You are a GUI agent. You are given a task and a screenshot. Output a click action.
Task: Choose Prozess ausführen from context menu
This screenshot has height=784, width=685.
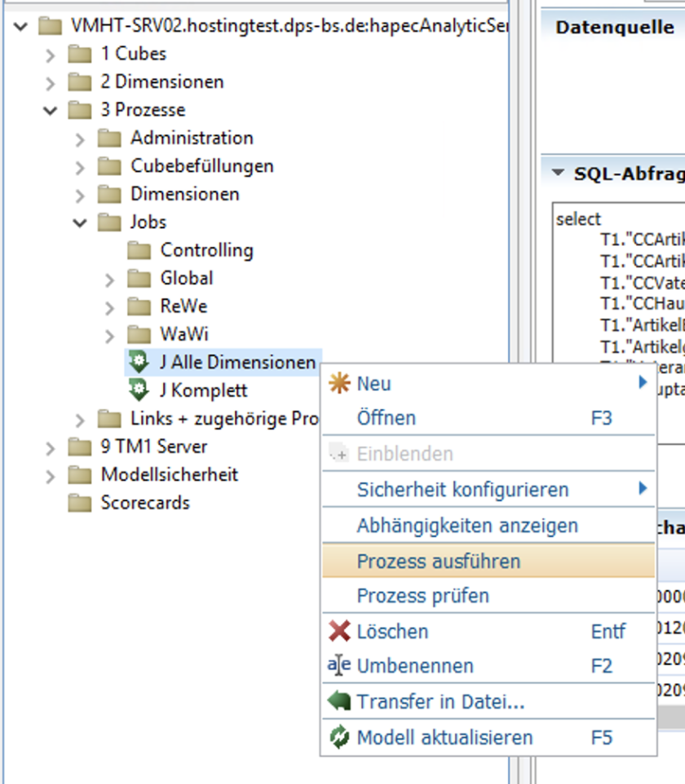click(439, 562)
